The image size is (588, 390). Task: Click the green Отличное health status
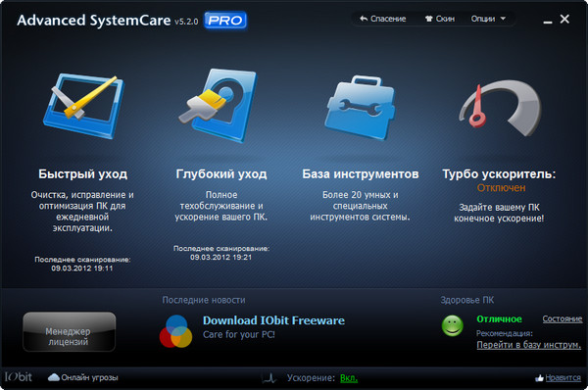pos(499,319)
